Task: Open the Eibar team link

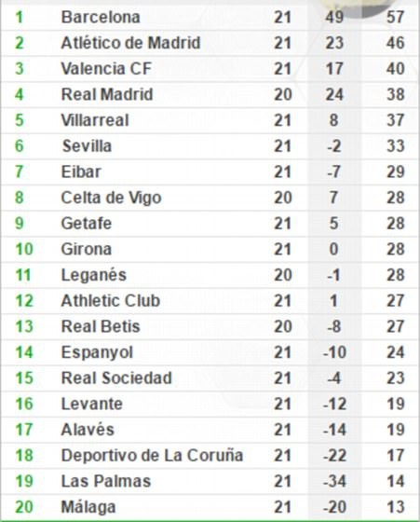Action: [x=81, y=172]
